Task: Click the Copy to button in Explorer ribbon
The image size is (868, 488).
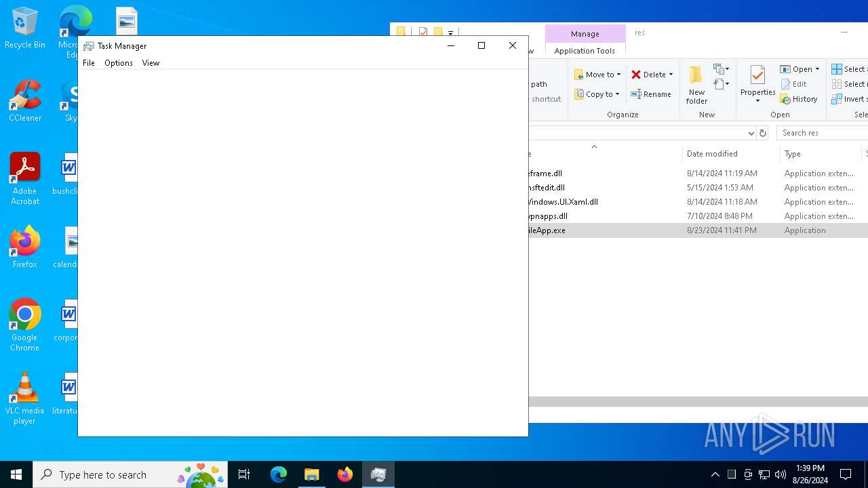Action: tap(597, 94)
